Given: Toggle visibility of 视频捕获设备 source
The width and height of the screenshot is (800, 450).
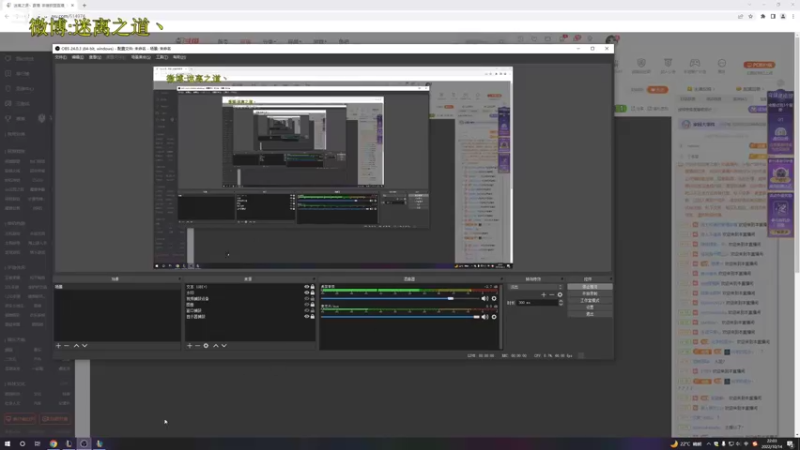Looking at the screenshot, I should click(307, 298).
